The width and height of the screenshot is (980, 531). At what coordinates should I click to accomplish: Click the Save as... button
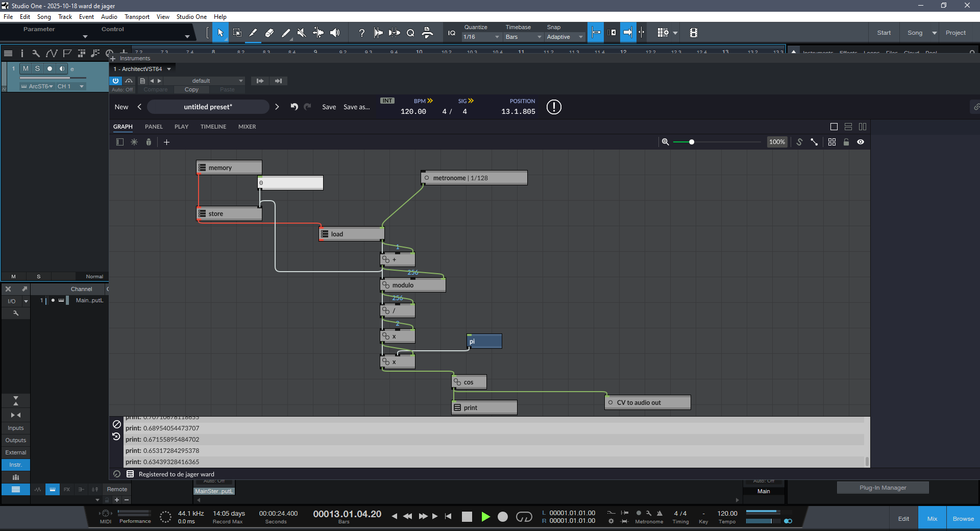[356, 107]
